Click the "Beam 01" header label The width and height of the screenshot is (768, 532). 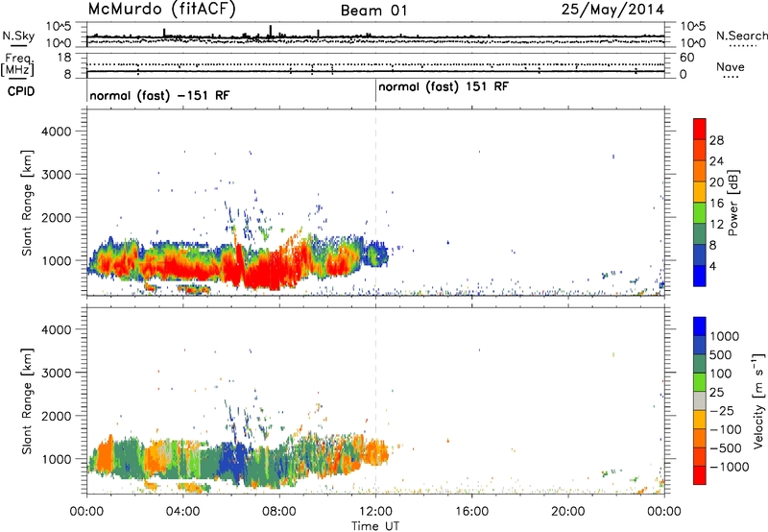point(374,11)
